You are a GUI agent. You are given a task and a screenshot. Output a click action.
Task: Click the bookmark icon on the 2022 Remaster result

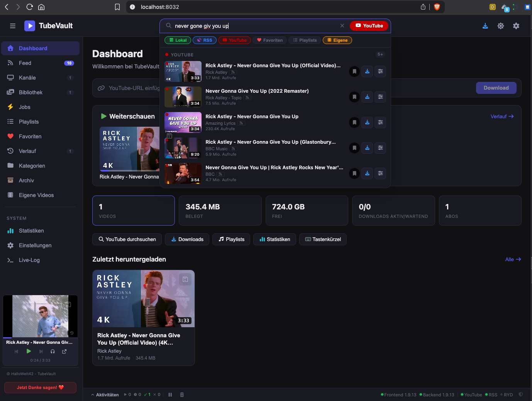click(354, 97)
